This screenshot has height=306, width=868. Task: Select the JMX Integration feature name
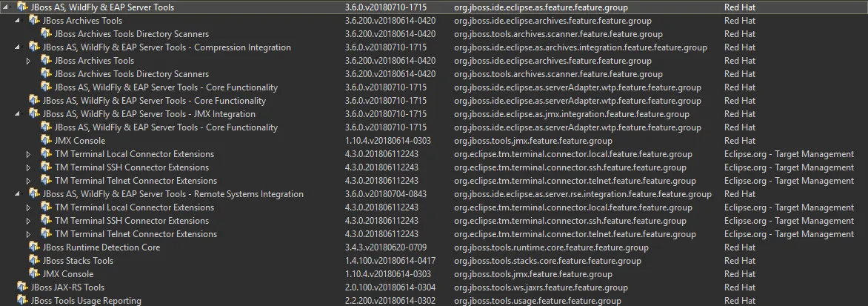[x=149, y=114]
